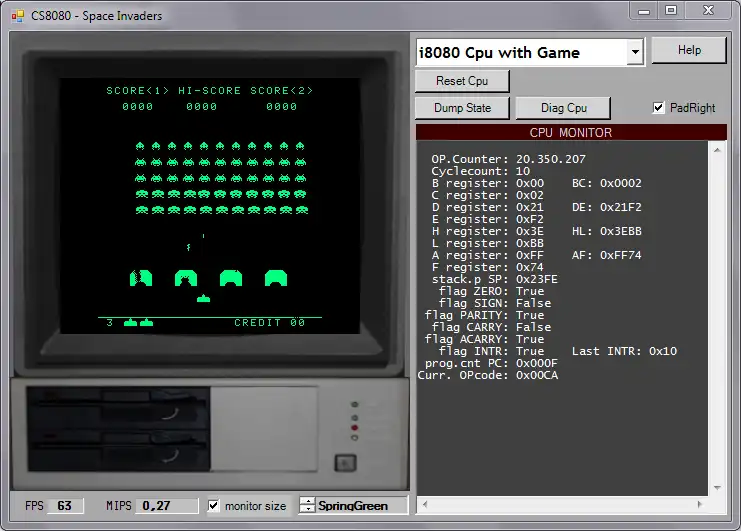Click the FPS value 63 field

pyautogui.click(x=66, y=505)
